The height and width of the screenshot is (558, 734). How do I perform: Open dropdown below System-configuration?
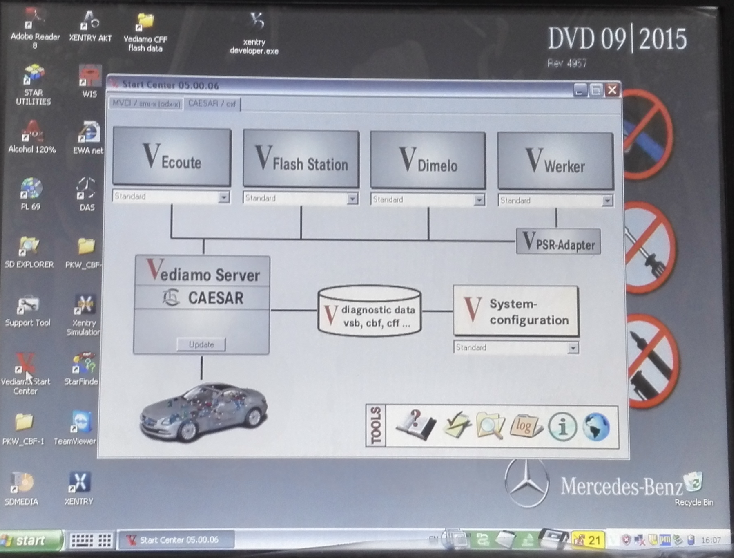pyautogui.click(x=573, y=348)
